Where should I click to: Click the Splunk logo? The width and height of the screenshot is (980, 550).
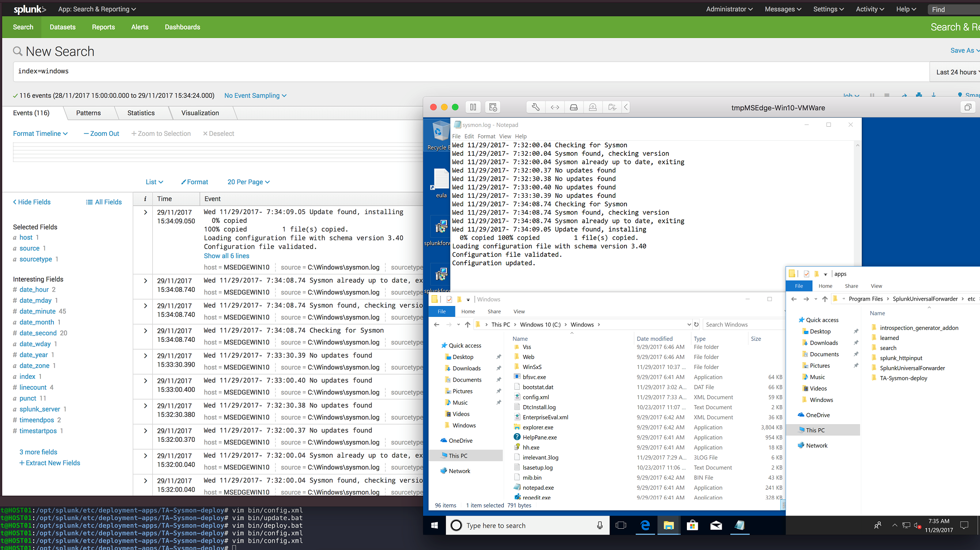pyautogui.click(x=29, y=9)
